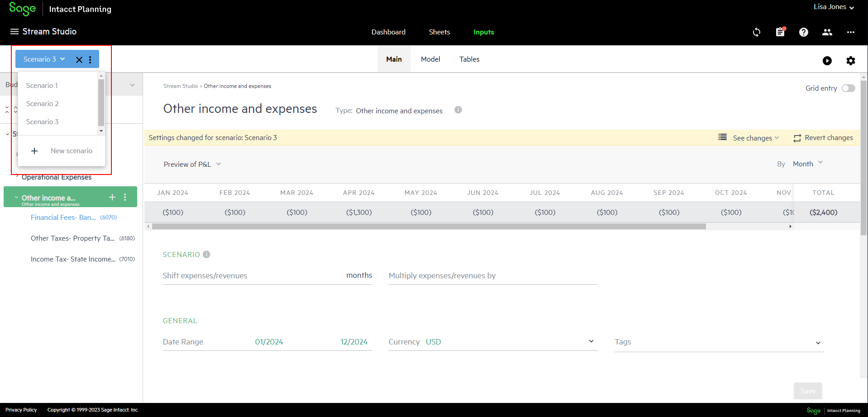Close the Scenario 3 tab with X
This screenshot has width=868, height=417.
79,60
